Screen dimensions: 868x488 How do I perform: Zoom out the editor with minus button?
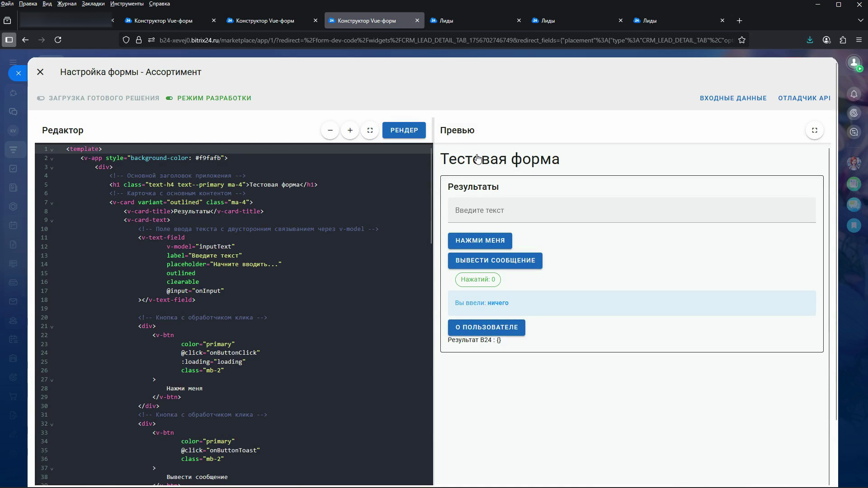330,130
